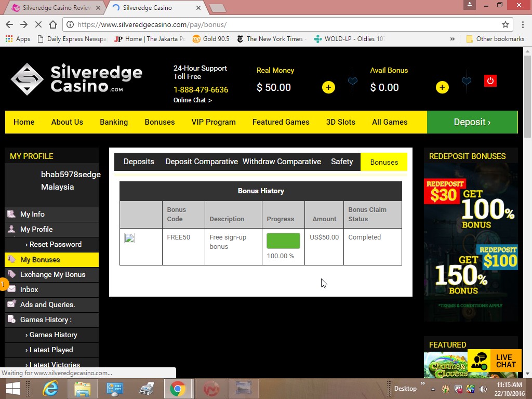The width and height of the screenshot is (532, 399).
Task: Click the browser forward arrow
Action: coord(24,24)
